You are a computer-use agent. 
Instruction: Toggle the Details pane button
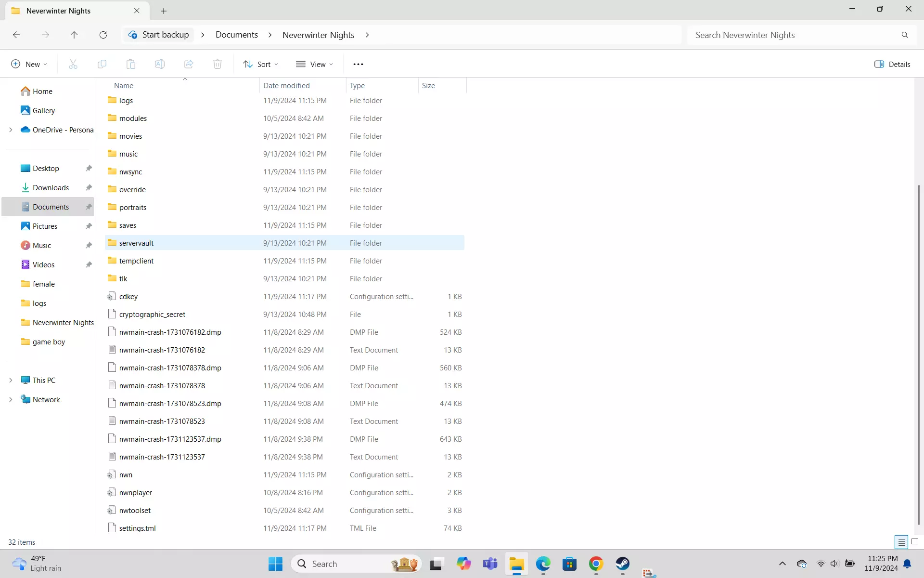[x=892, y=64]
